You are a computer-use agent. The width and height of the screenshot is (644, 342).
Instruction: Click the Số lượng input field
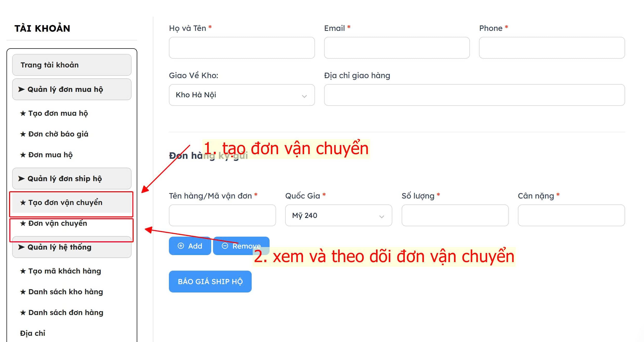tap(455, 215)
